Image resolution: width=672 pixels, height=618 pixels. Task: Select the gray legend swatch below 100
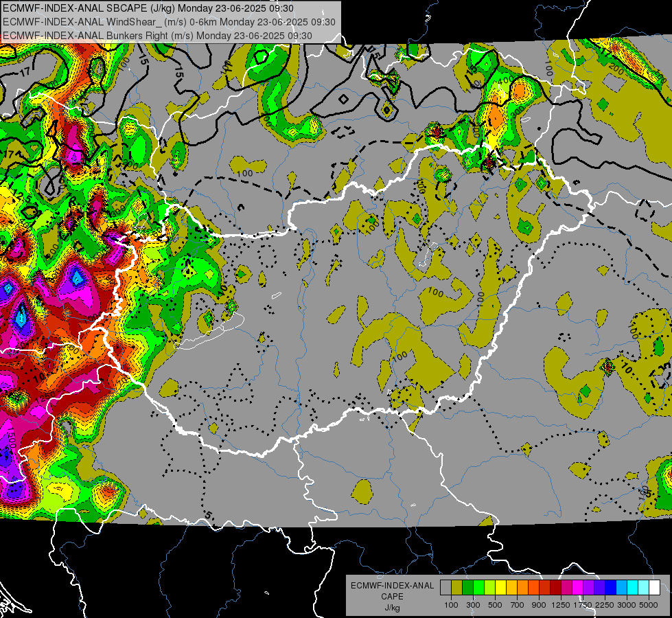point(445,587)
